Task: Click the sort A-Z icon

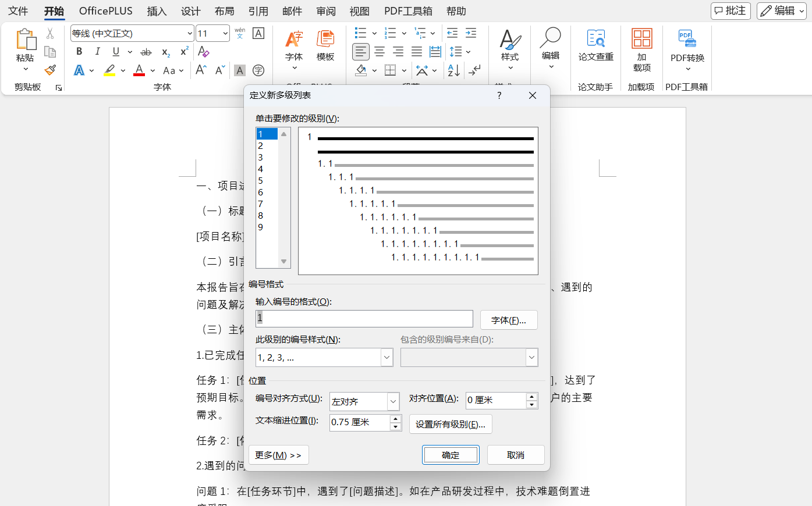Action: pos(453,70)
